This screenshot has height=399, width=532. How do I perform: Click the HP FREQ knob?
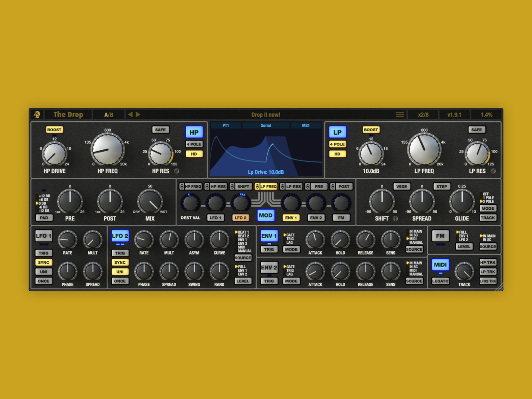(108, 149)
